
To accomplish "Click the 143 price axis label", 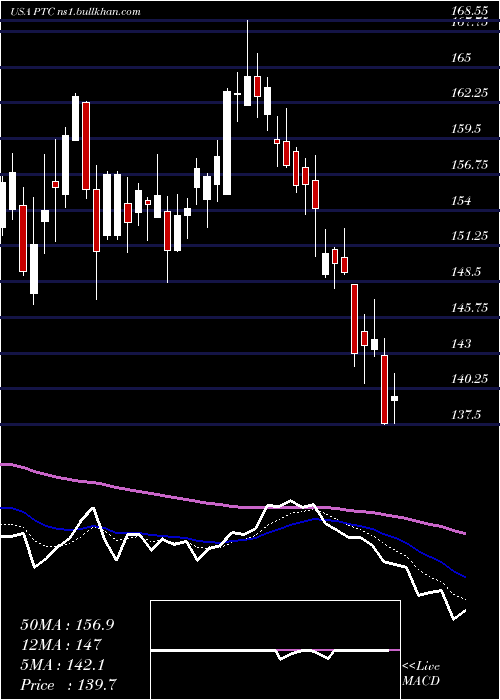I will tap(461, 343).
